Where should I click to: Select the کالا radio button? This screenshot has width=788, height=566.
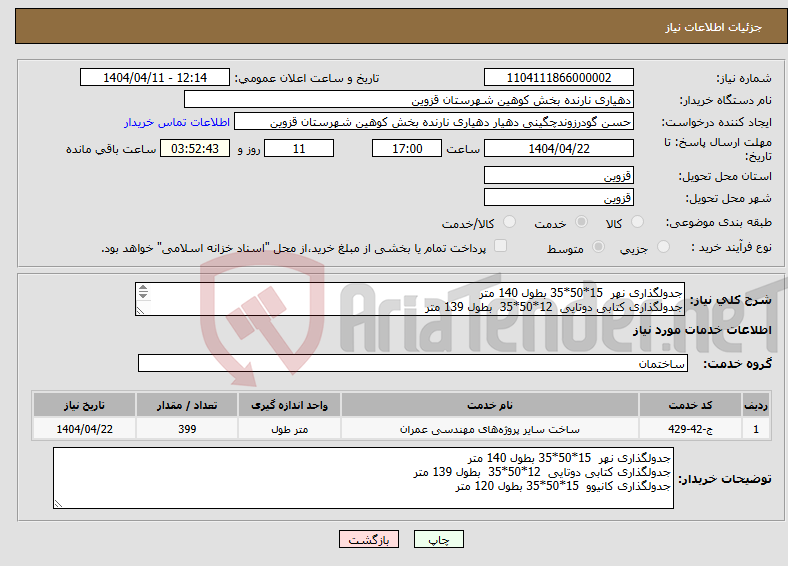point(637,222)
